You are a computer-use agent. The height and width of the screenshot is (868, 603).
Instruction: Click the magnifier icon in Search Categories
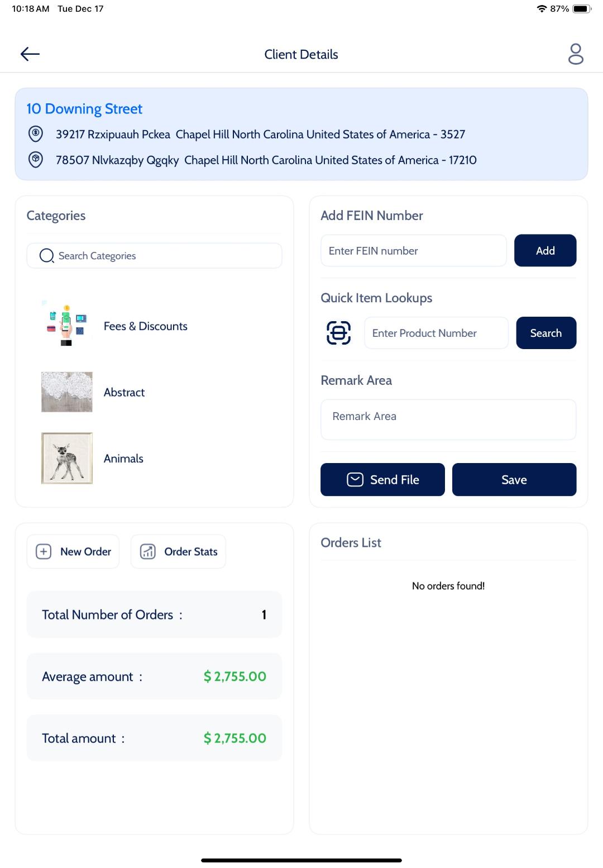pyautogui.click(x=47, y=255)
